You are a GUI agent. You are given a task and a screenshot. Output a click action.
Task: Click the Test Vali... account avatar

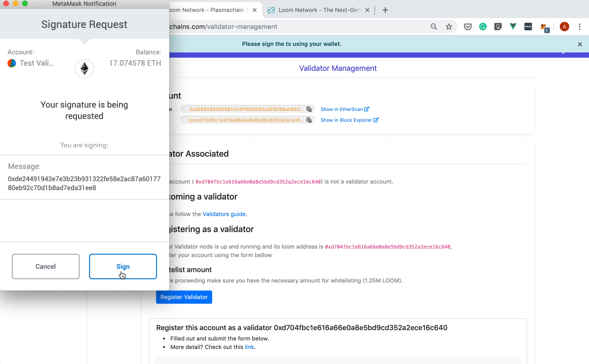tap(12, 63)
